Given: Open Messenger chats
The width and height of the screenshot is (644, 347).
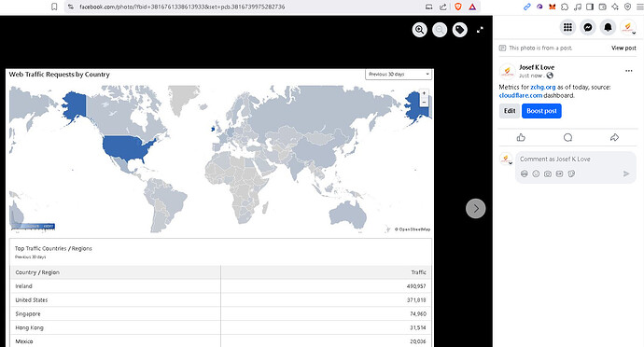Looking at the screenshot, I should 588,27.
